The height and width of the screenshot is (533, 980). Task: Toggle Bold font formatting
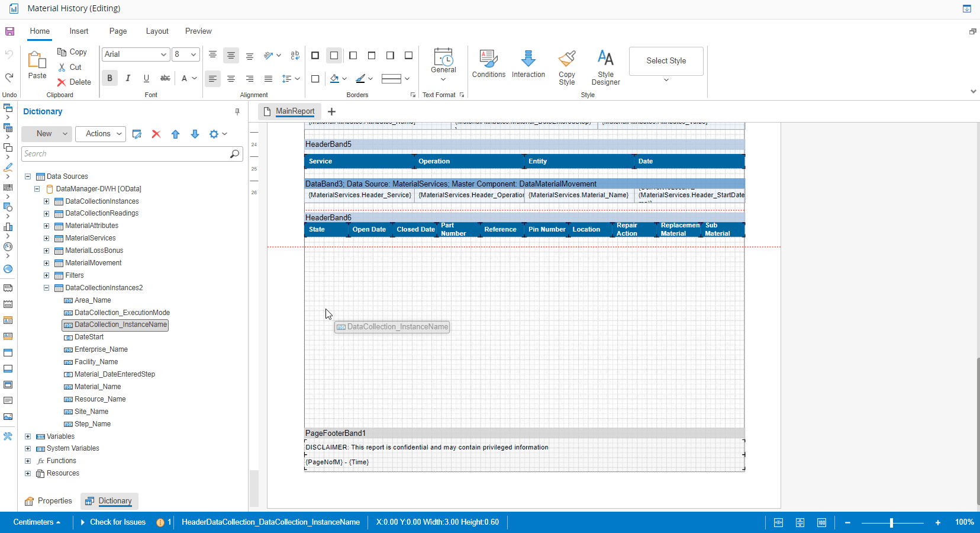tap(109, 78)
